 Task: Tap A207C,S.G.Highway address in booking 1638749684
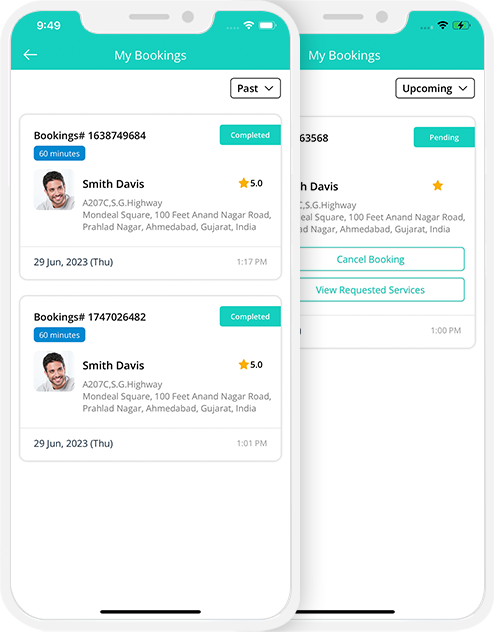[x=122, y=203]
